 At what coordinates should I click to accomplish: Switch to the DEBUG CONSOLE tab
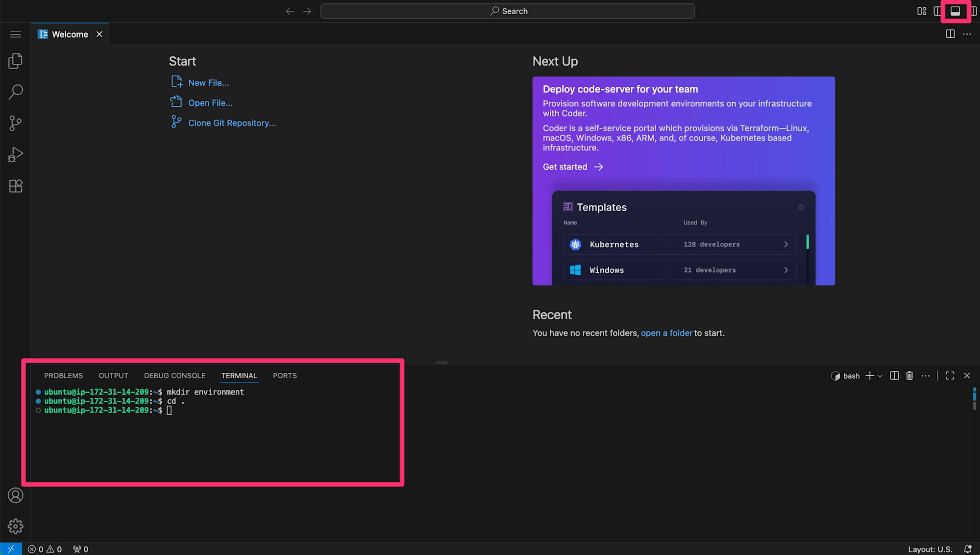(x=174, y=375)
